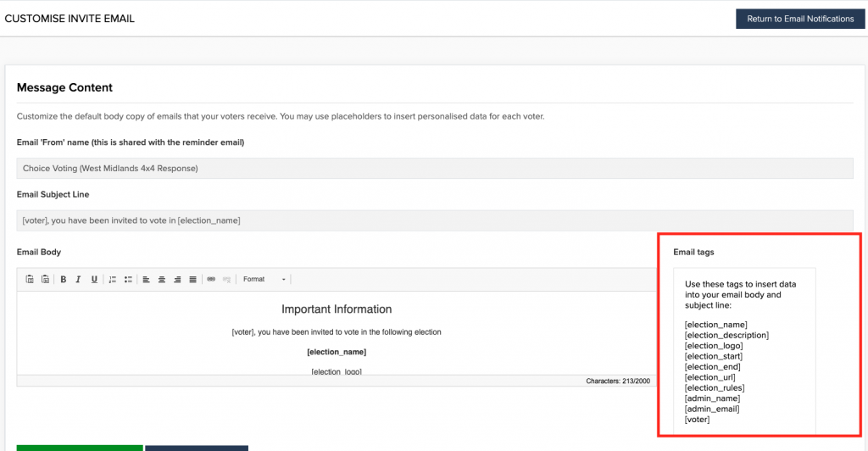Click the green button below editor
Viewport: 868px width, 451px height.
pyautogui.click(x=80, y=448)
